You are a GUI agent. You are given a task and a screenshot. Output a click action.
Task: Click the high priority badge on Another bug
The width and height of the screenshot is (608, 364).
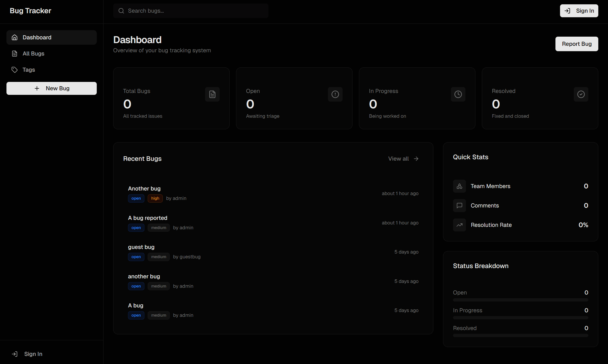(155, 198)
